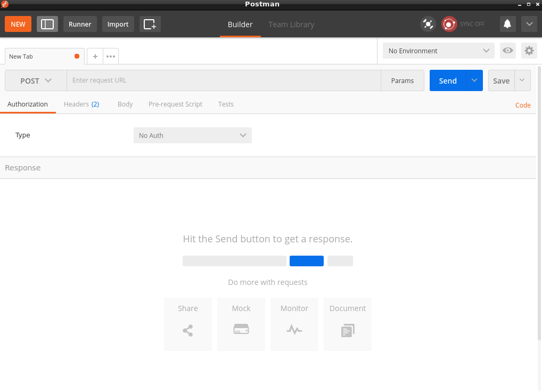Click the interceptor satellite icon
Viewport: 542px width, 392px height.
[x=428, y=24]
